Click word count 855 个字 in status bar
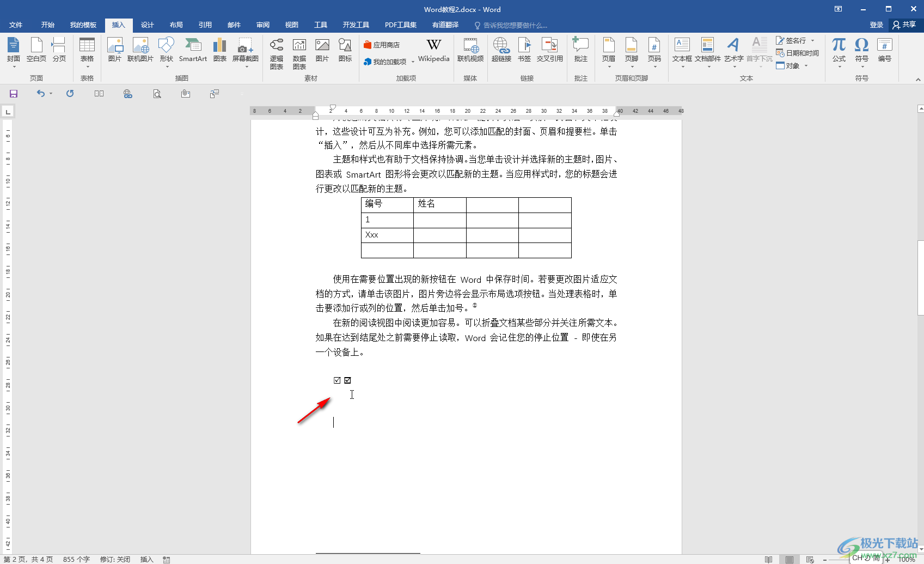The height and width of the screenshot is (564, 924). tap(76, 560)
